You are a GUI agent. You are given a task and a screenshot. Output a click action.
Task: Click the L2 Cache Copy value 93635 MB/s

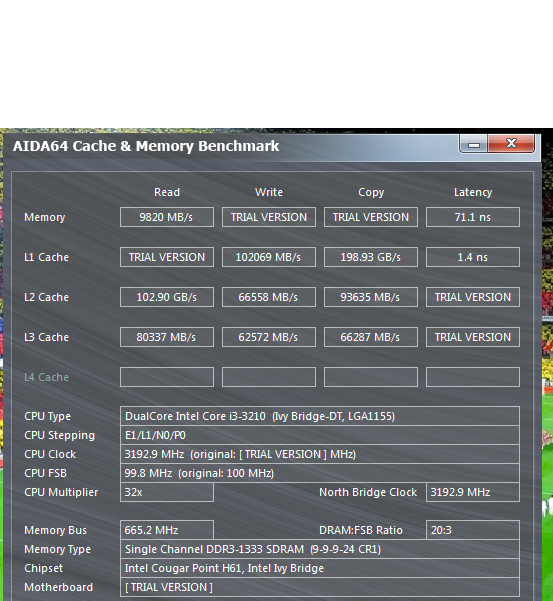coord(371,297)
